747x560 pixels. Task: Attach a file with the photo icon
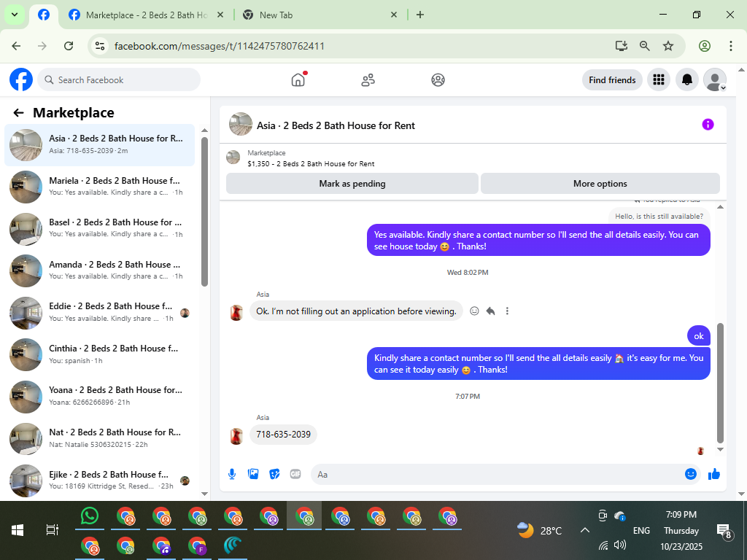click(x=253, y=474)
